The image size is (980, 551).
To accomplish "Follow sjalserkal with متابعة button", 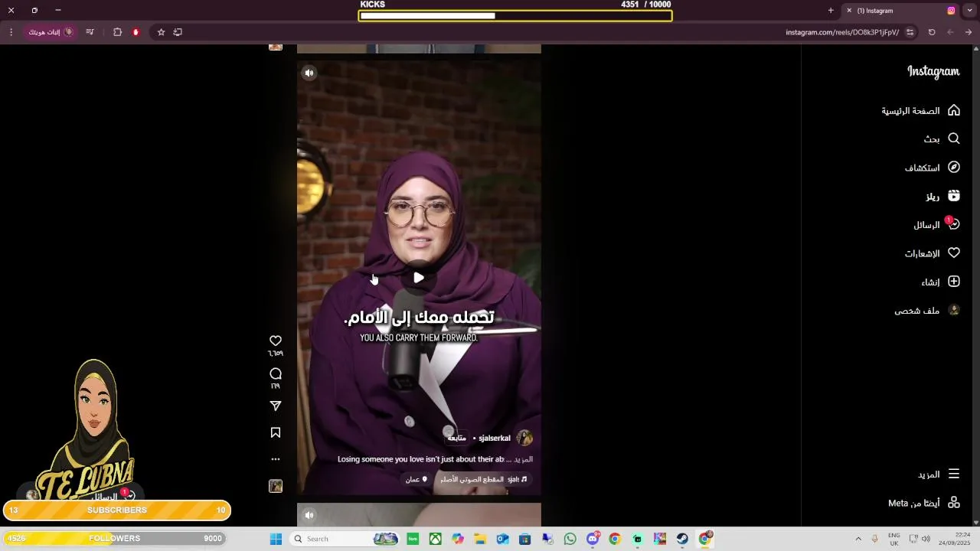I will coord(457,439).
